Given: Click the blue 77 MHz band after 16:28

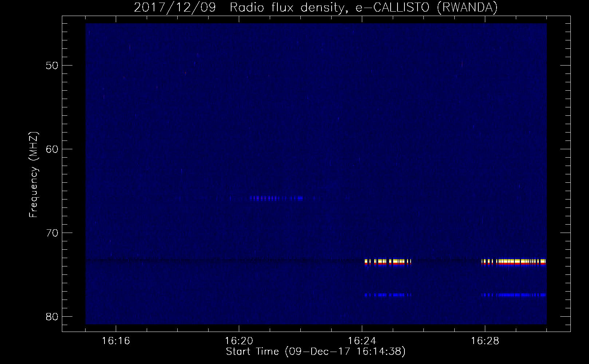Looking at the screenshot, I should [x=514, y=295].
